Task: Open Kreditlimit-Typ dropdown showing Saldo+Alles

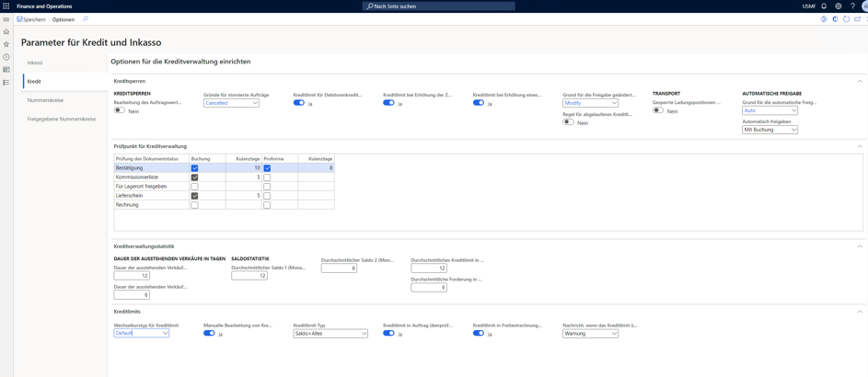Action: (330, 334)
